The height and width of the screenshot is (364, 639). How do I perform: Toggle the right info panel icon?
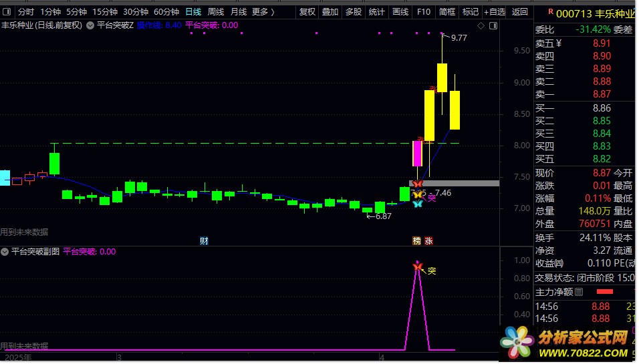[x=493, y=25]
